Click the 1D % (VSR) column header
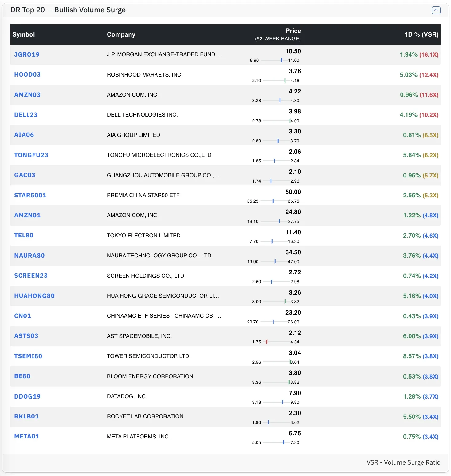This screenshot has width=451, height=476. pyautogui.click(x=422, y=34)
